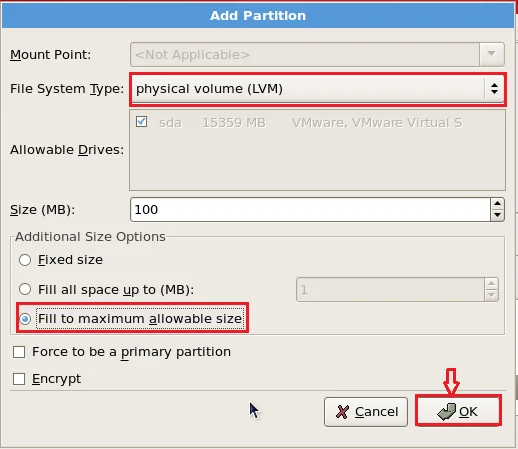This screenshot has height=449, width=518.
Task: Click the Add Partition title bar
Action: pos(258,16)
